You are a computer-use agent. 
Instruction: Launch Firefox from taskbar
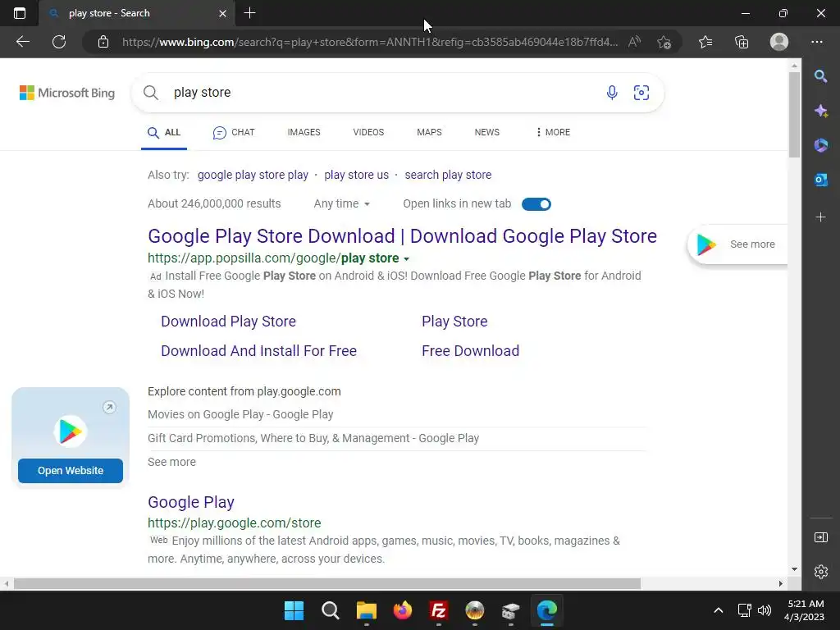pos(403,610)
